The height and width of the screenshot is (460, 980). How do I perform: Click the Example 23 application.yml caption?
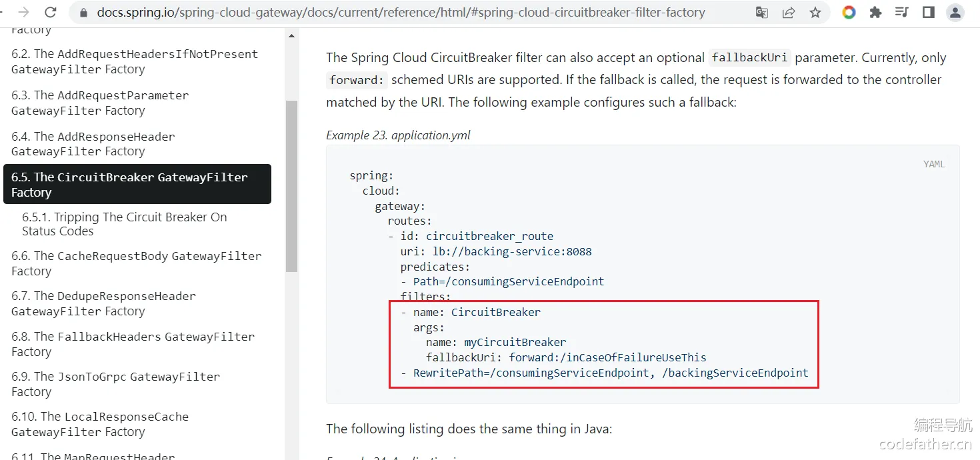398,135
